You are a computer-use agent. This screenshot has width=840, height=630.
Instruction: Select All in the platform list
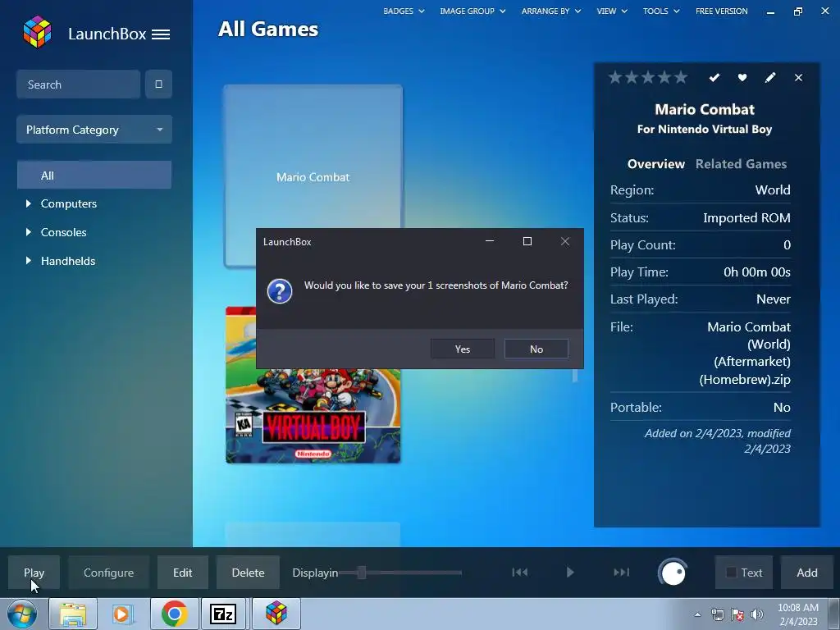pyautogui.click(x=94, y=176)
